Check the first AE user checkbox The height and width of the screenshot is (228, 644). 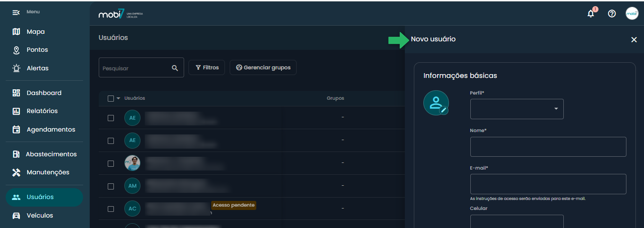111,118
